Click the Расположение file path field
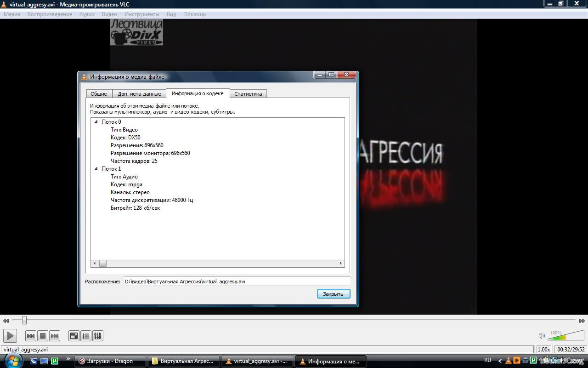 click(237, 282)
